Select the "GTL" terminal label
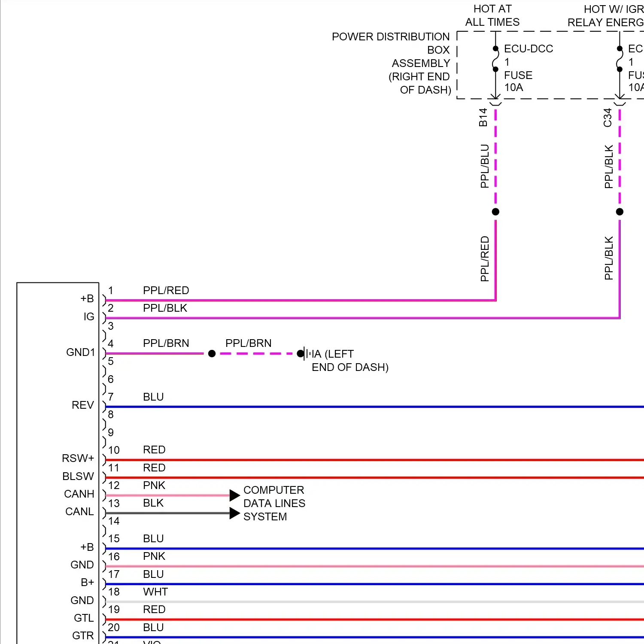This screenshot has width=644, height=644. click(x=84, y=618)
